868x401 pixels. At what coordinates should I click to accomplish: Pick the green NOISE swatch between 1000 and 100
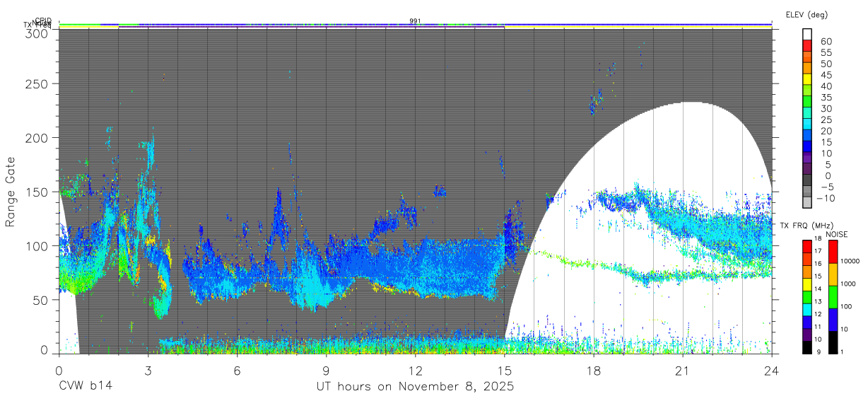(833, 296)
